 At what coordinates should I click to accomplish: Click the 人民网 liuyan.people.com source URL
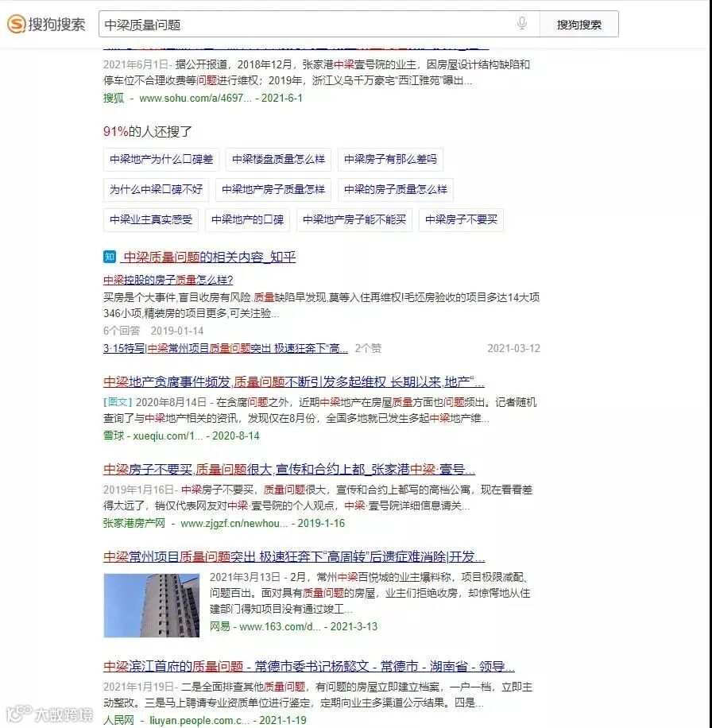(x=205, y=720)
